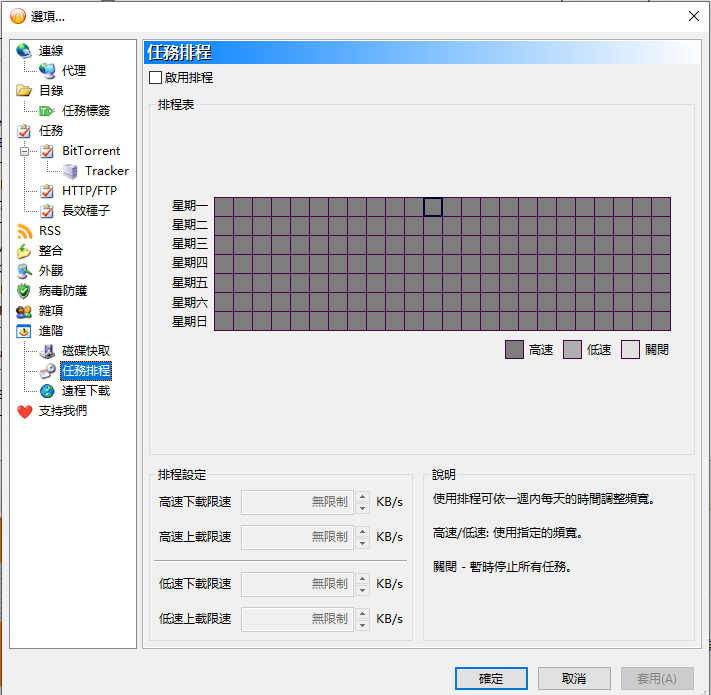Click the globe icon beside 連線
Image resolution: width=711 pixels, height=695 pixels.
(x=24, y=51)
